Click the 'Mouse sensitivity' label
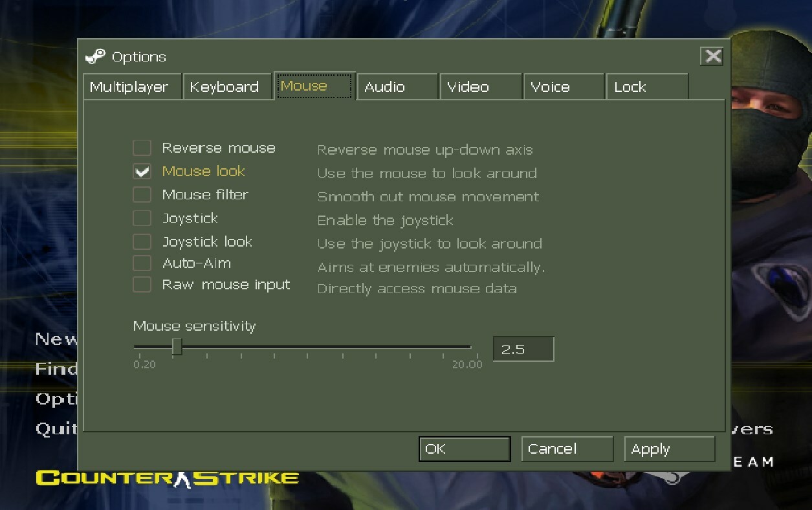This screenshot has height=510, width=812. pos(194,326)
